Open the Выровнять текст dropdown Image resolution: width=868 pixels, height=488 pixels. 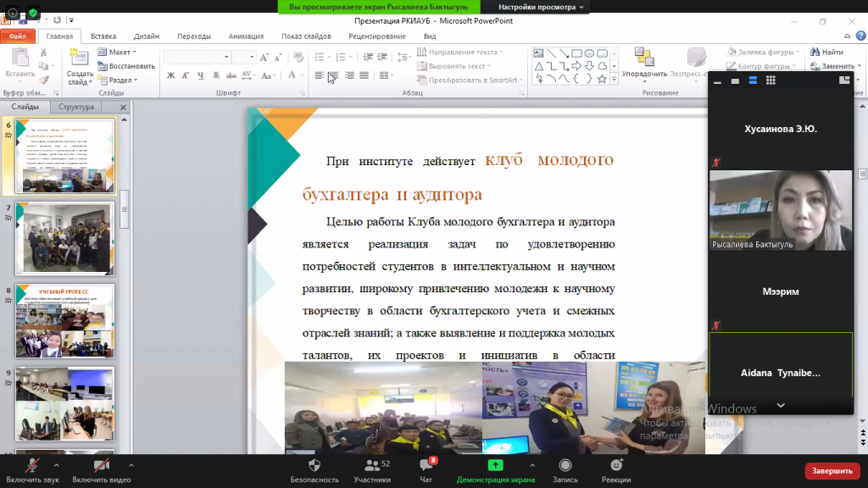point(454,66)
